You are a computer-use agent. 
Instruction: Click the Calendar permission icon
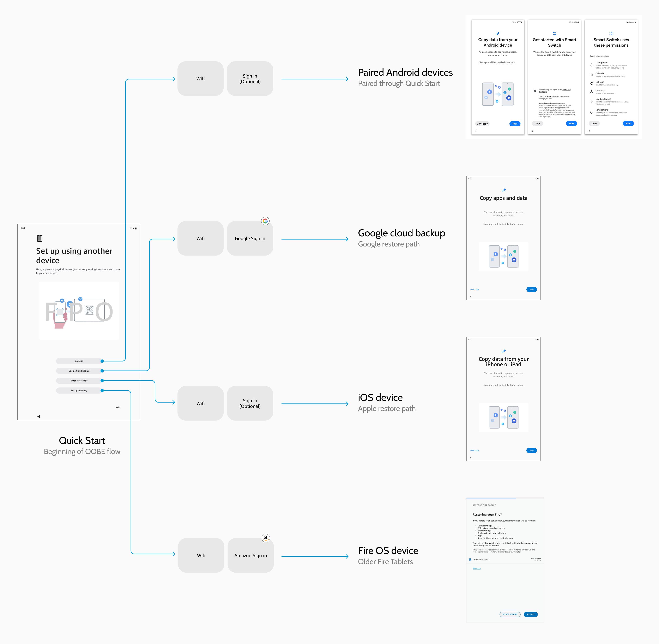coord(591,75)
